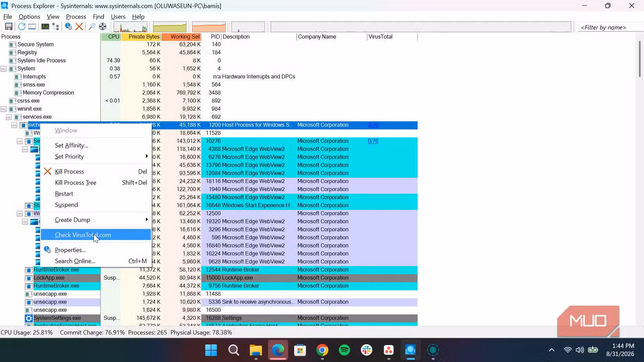Click the SystemSettings.exe gear icon
Viewport: 644px width, 362px height.
[x=28, y=318]
